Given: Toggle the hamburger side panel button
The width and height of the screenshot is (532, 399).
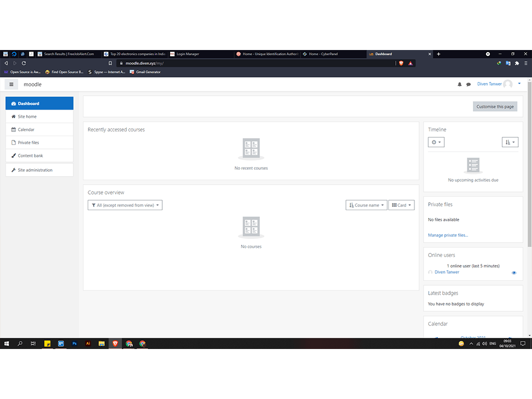Looking at the screenshot, I should (11, 85).
